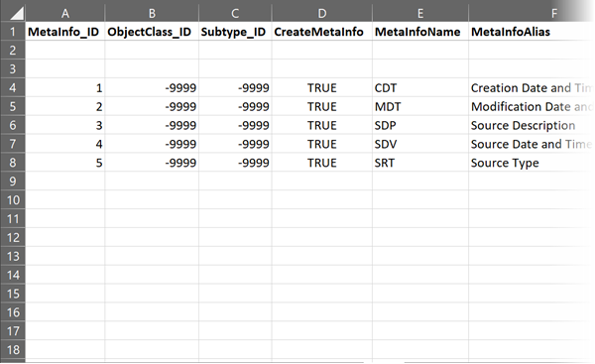Select the SRT cell
The height and width of the screenshot is (364, 595).
[x=420, y=163]
